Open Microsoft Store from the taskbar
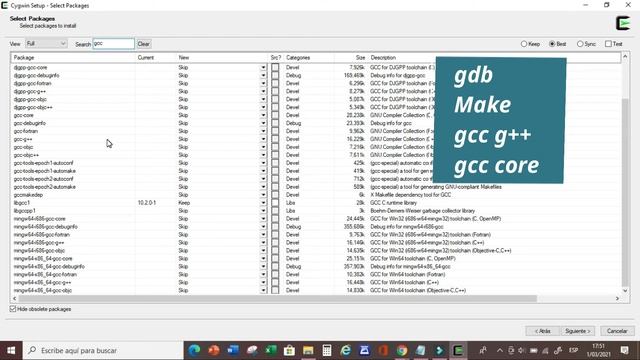Viewport: 640px width, 360px height. (x=289, y=350)
